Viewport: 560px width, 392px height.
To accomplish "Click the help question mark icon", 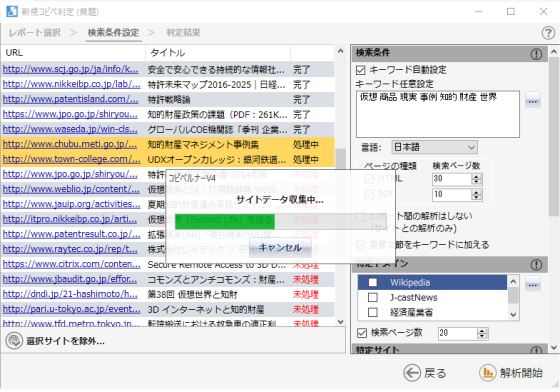I will click(548, 33).
